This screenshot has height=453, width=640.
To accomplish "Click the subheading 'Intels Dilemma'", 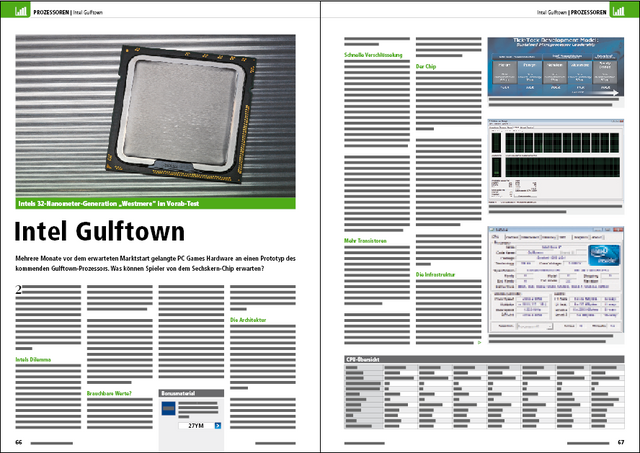I will click(x=33, y=360).
